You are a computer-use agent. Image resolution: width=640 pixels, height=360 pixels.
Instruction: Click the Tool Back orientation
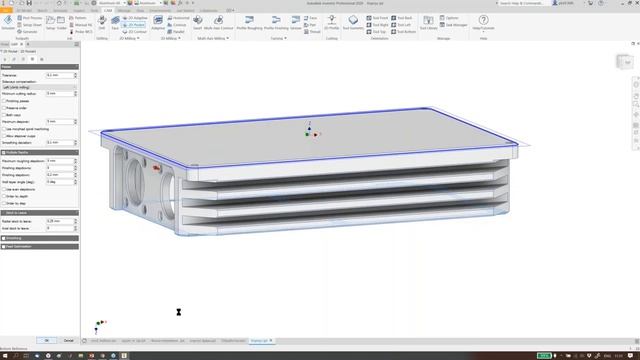[402, 18]
